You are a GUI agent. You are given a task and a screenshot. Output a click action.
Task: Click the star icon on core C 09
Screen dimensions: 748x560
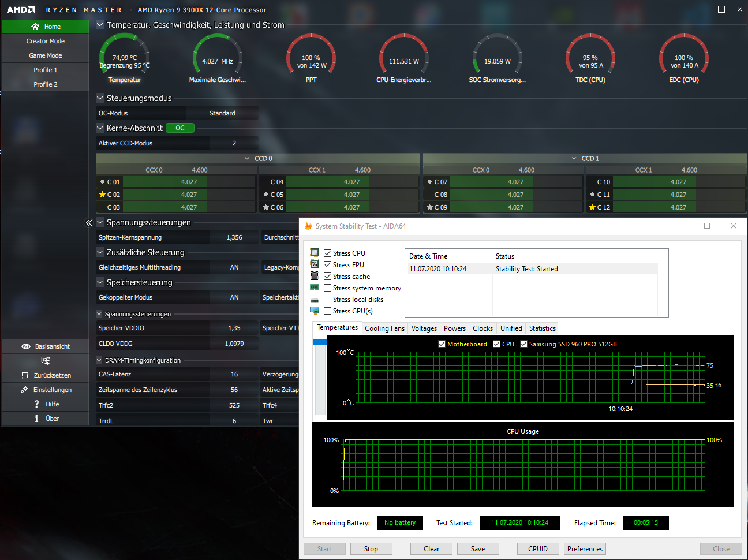[429, 207]
